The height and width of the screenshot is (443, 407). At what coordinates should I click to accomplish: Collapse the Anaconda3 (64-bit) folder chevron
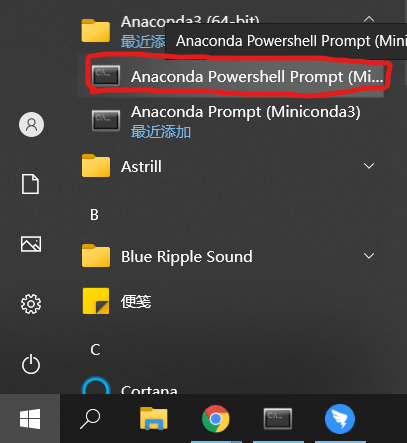(x=369, y=19)
